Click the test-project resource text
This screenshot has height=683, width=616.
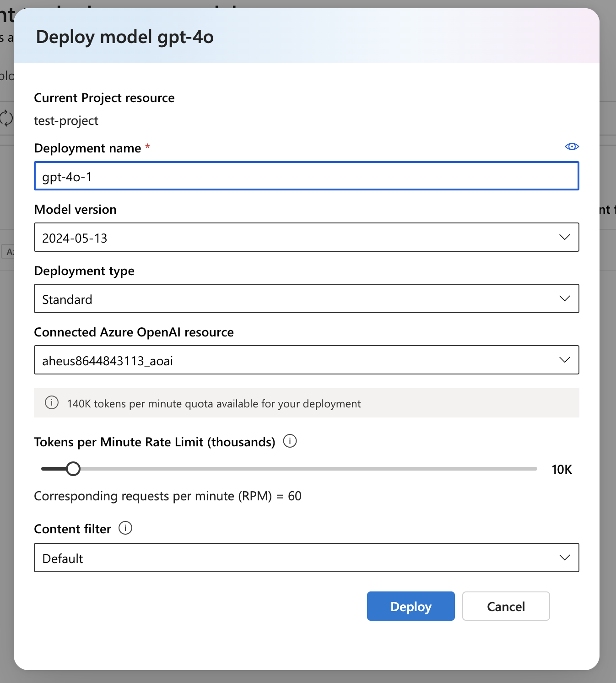click(x=66, y=121)
